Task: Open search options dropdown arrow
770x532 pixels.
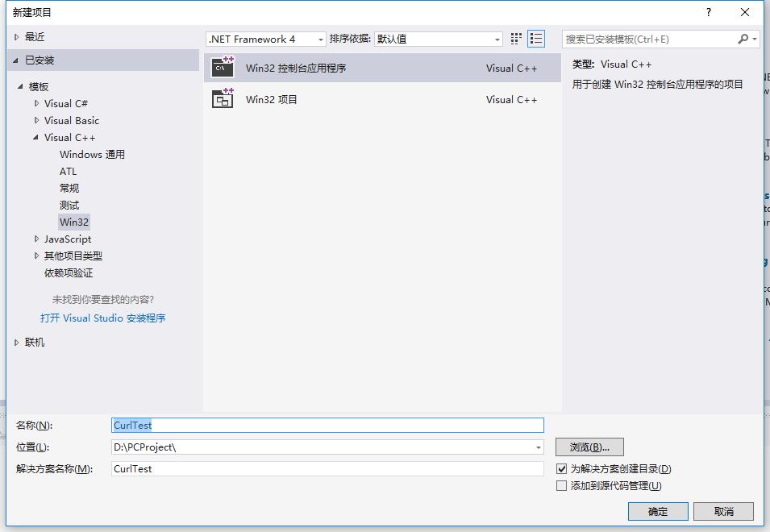Action: pos(755,39)
